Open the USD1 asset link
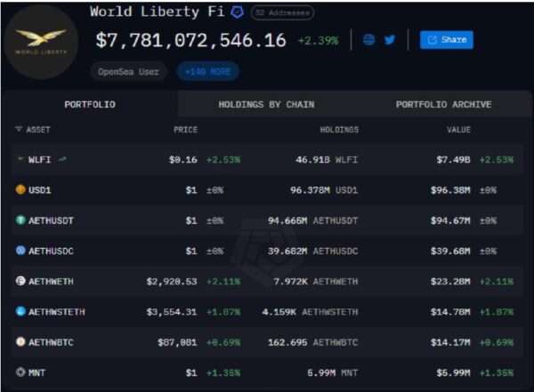 point(39,190)
